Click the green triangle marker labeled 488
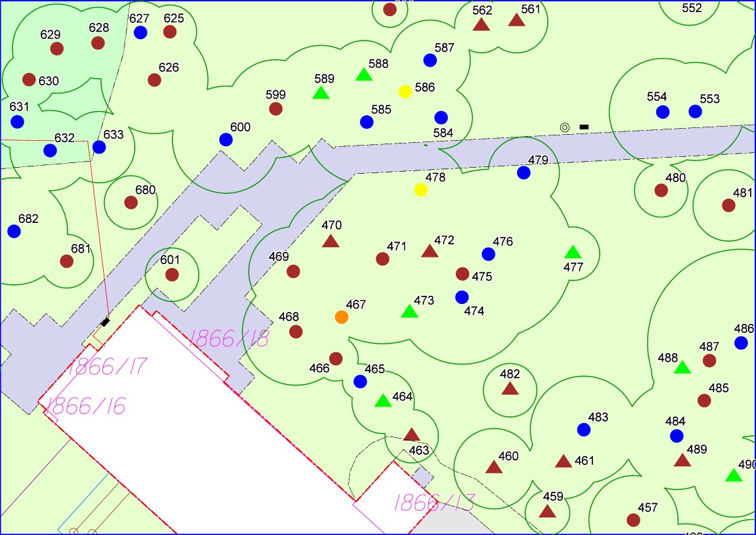Image resolution: width=756 pixels, height=535 pixels. [683, 368]
